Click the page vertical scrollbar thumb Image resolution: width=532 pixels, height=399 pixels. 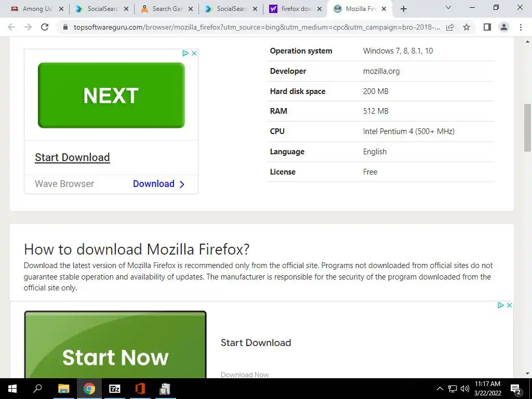coord(527,128)
